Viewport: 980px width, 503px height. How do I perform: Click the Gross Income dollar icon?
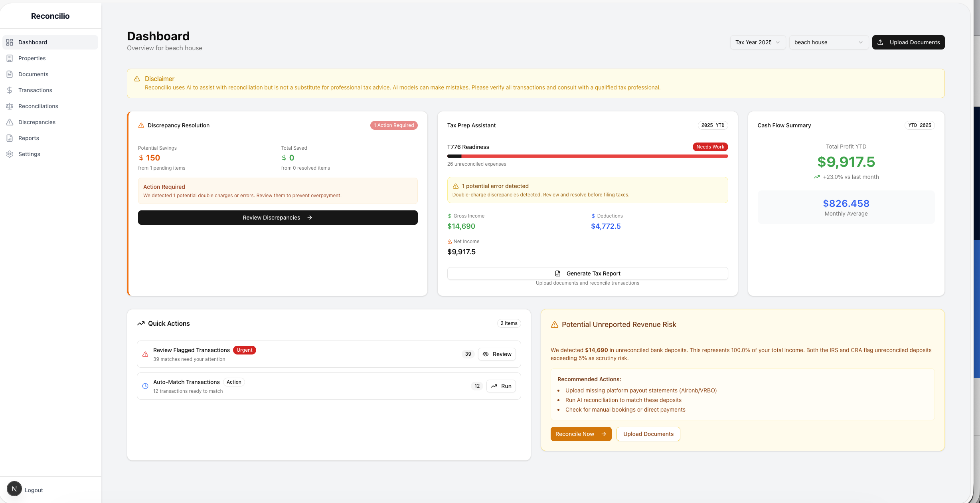[x=450, y=216]
